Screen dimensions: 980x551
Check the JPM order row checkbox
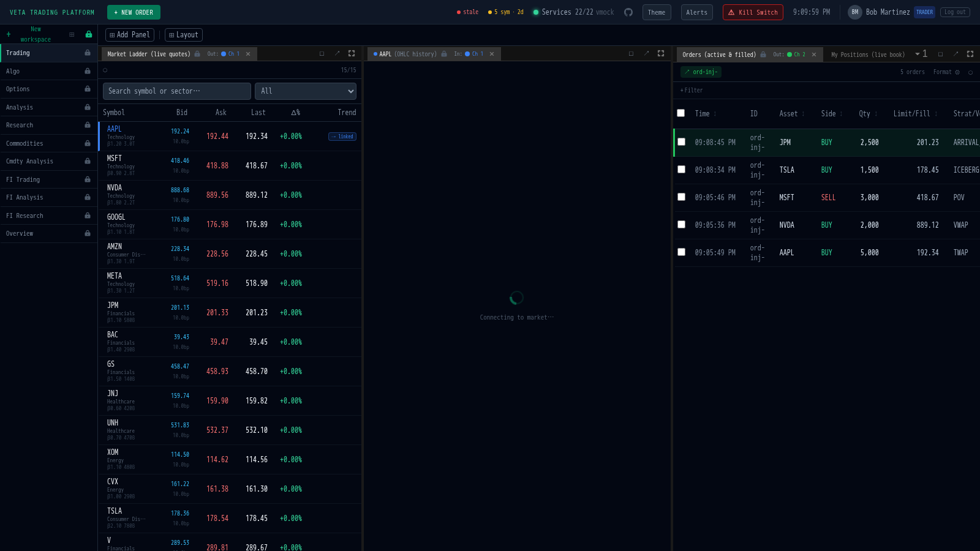point(681,142)
